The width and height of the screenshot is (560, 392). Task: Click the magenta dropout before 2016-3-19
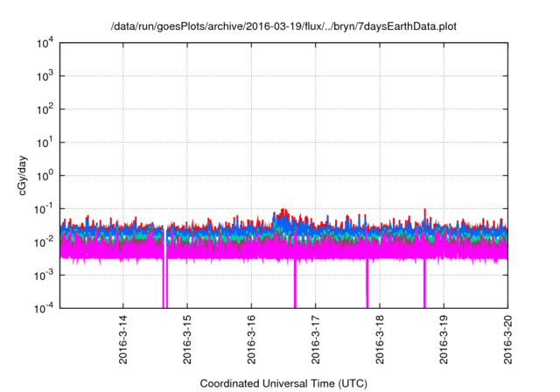[424, 283]
